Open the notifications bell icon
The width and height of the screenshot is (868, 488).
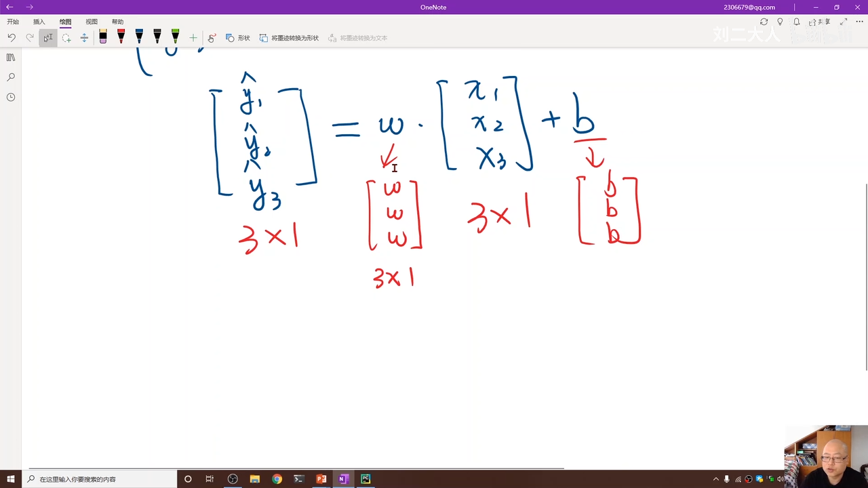click(x=797, y=22)
